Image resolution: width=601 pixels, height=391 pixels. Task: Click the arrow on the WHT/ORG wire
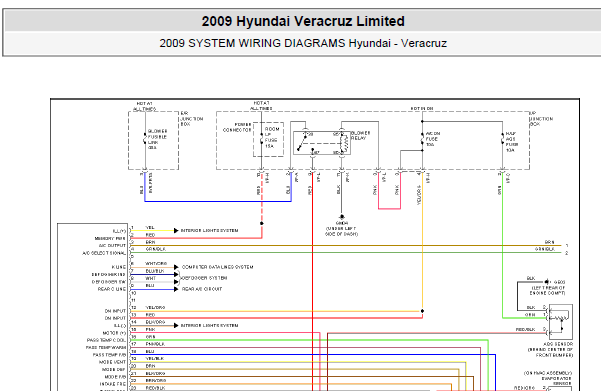(x=176, y=267)
